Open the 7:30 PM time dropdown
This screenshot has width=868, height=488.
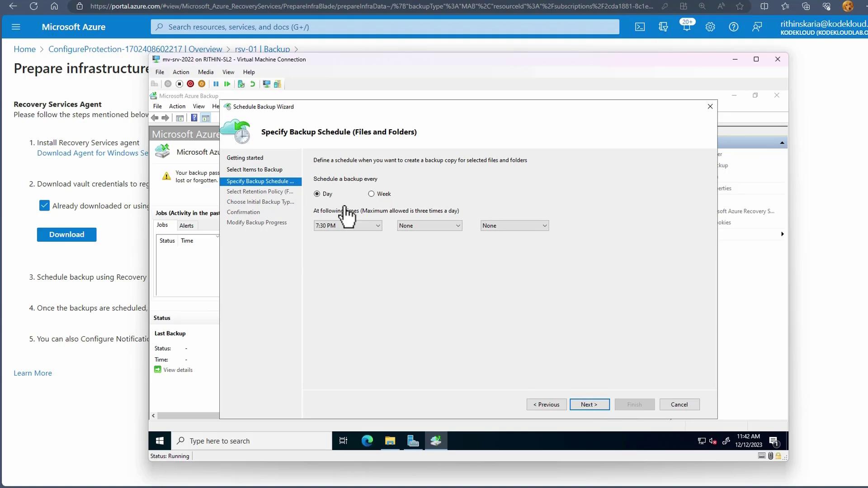click(348, 226)
